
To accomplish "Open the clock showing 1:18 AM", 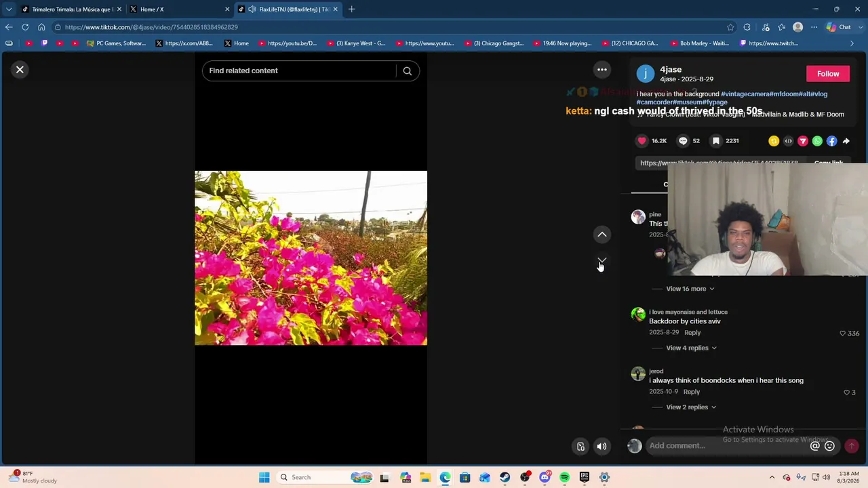I will tap(850, 477).
